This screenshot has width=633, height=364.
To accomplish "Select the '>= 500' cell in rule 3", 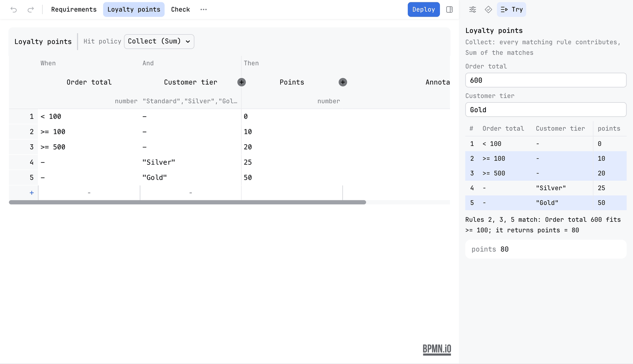I will (x=89, y=147).
